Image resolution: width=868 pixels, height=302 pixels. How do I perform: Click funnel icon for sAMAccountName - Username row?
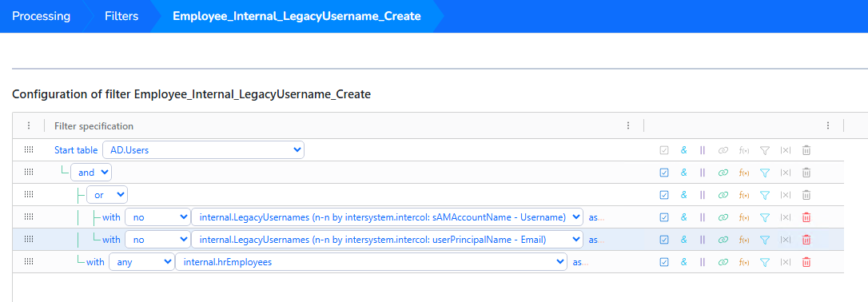pos(764,217)
